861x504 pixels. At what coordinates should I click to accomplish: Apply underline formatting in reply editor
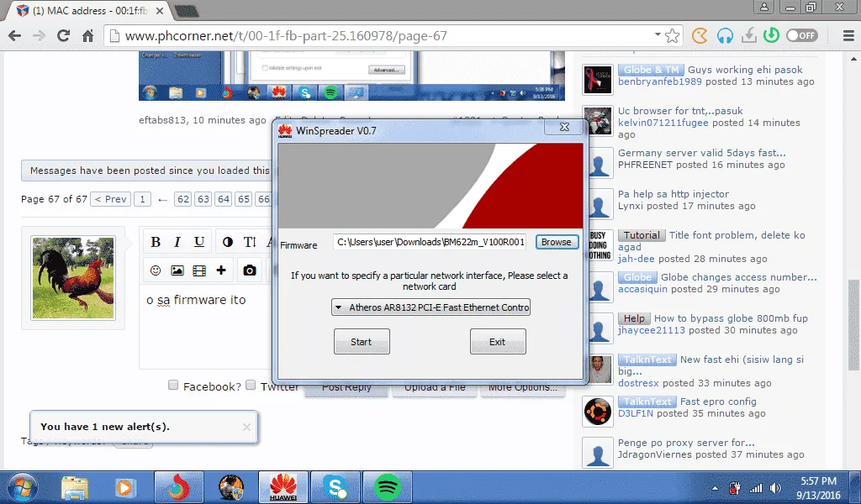point(199,242)
